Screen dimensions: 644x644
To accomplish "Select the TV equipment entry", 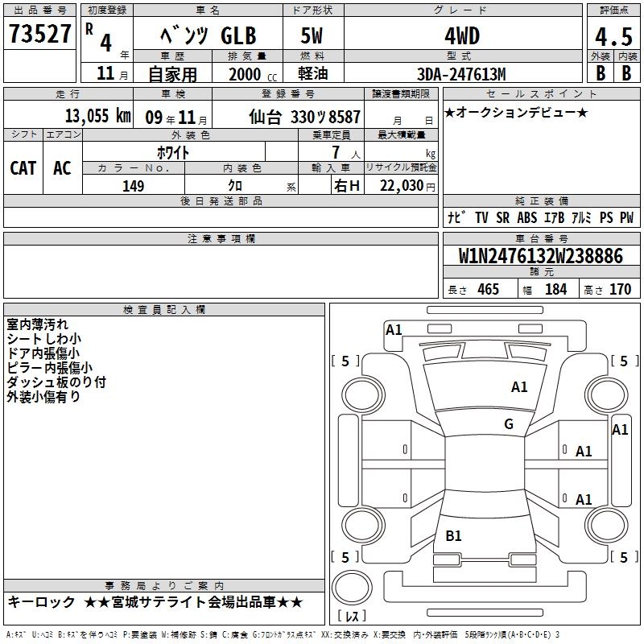I will 481,217.
